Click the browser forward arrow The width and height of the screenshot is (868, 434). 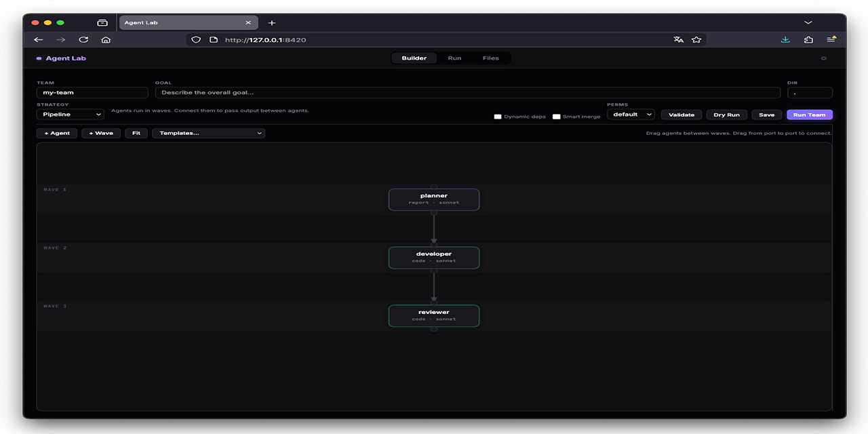[x=61, y=40]
